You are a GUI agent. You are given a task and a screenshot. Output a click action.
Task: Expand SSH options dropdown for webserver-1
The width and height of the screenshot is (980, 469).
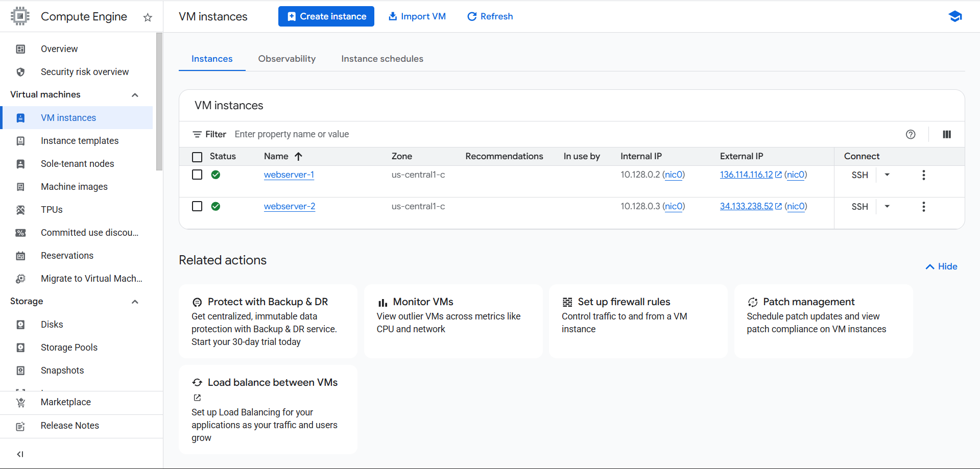pyautogui.click(x=887, y=175)
